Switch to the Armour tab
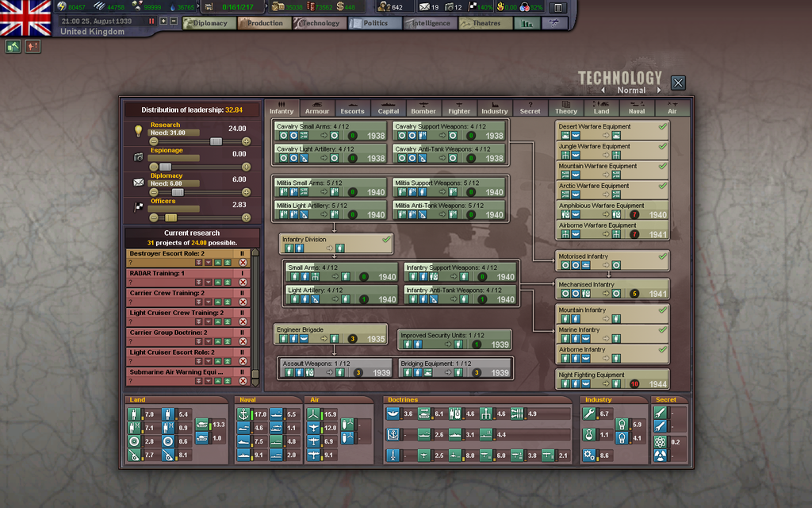812x508 pixels. [x=317, y=108]
